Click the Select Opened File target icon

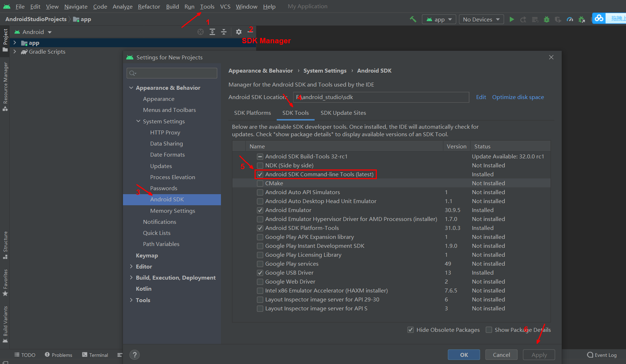pyautogui.click(x=201, y=32)
